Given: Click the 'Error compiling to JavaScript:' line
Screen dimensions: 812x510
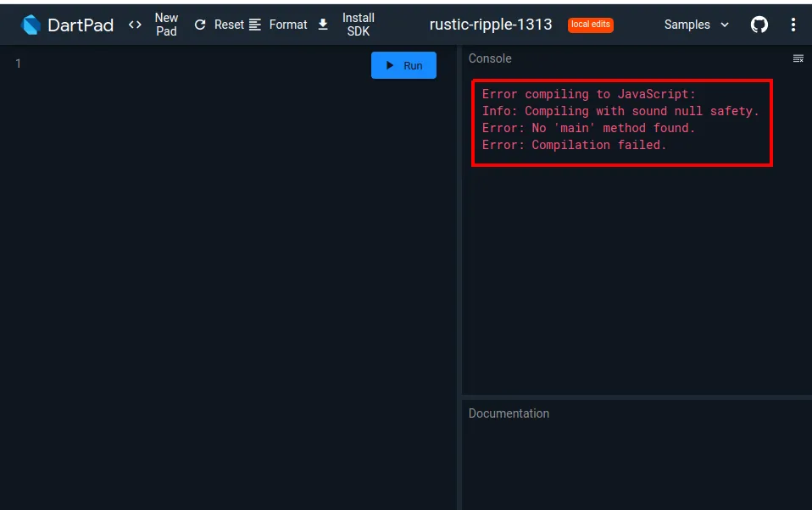Looking at the screenshot, I should click(589, 94).
